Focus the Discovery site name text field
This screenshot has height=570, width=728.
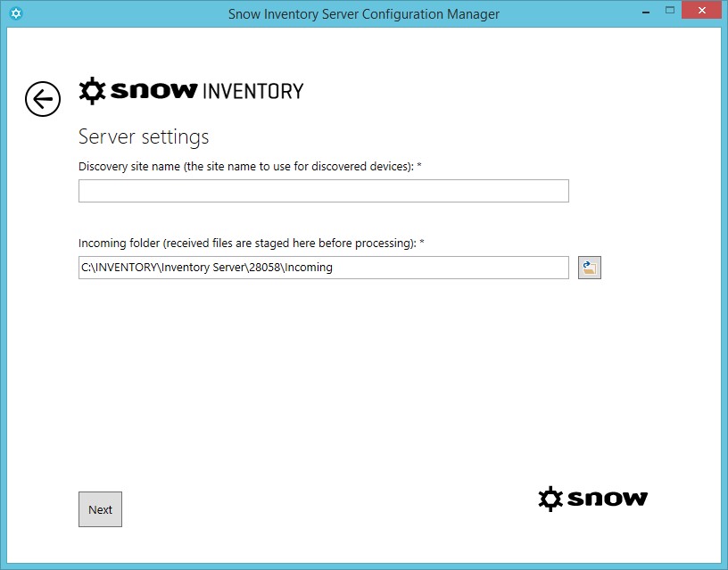tap(324, 191)
